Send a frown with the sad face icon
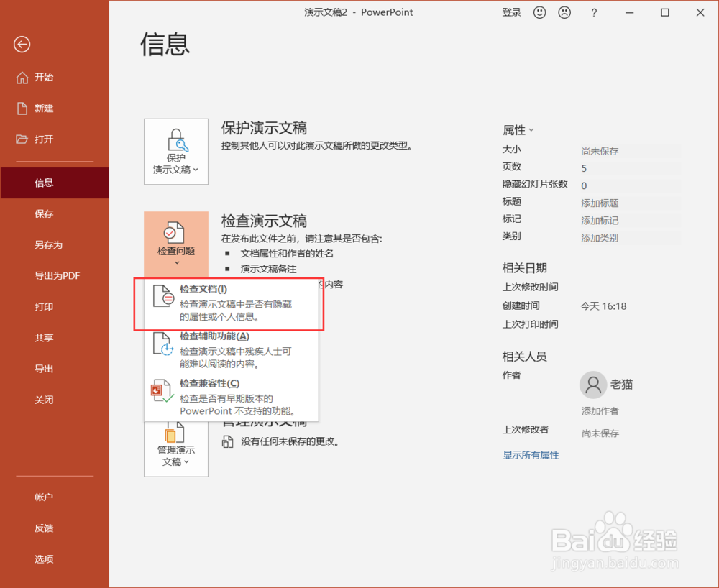 [x=564, y=12]
